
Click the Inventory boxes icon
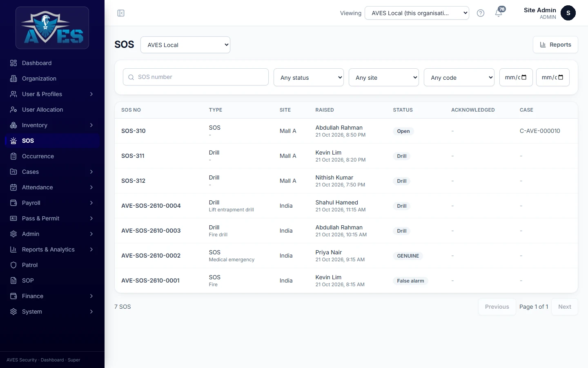13,125
